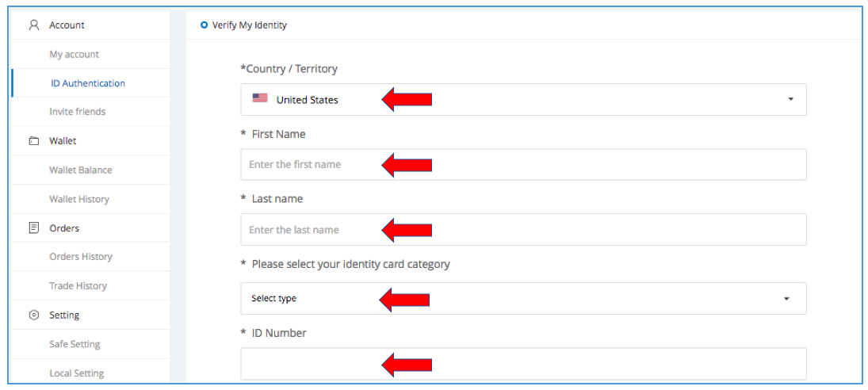Click the First Name input field

coord(523,165)
